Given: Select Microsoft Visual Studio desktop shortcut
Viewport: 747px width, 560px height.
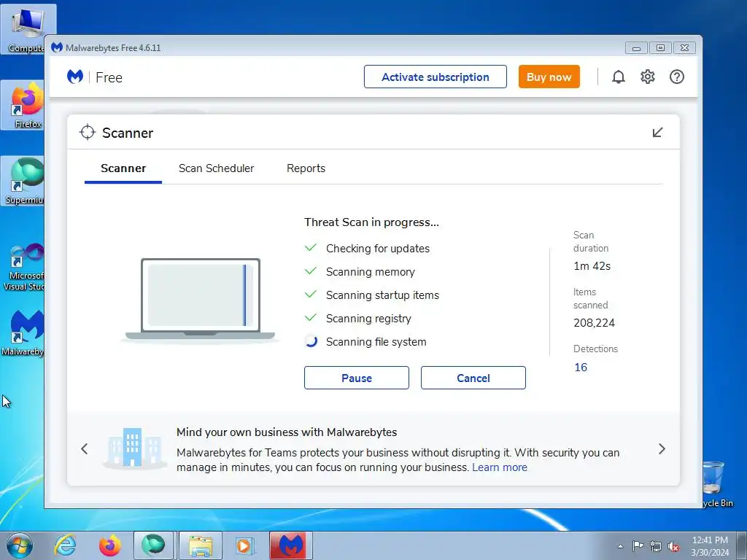Looking at the screenshot, I should pyautogui.click(x=24, y=267).
